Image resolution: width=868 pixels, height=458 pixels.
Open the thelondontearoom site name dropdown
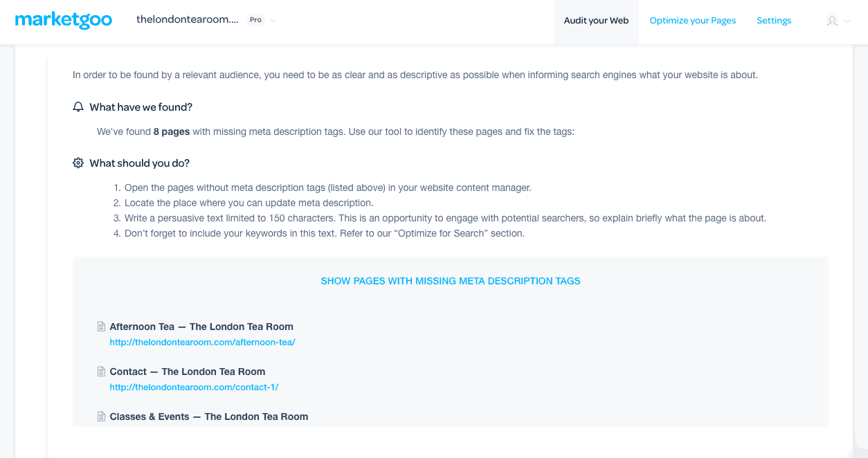click(187, 20)
